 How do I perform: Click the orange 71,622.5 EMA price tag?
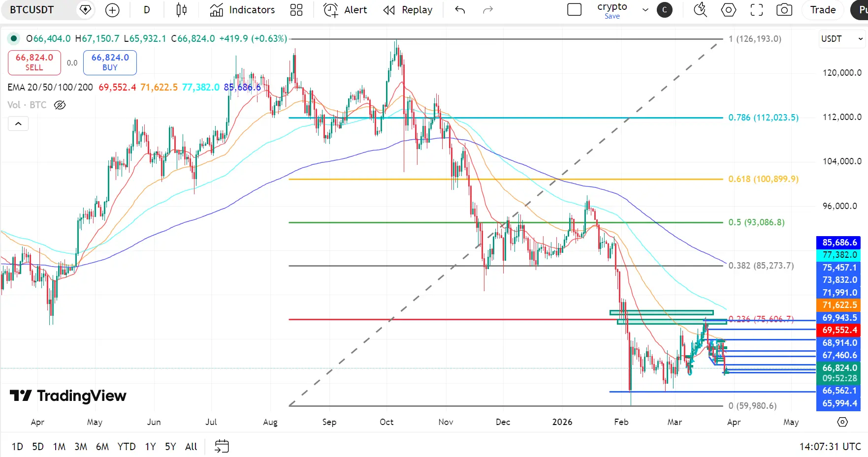point(839,305)
